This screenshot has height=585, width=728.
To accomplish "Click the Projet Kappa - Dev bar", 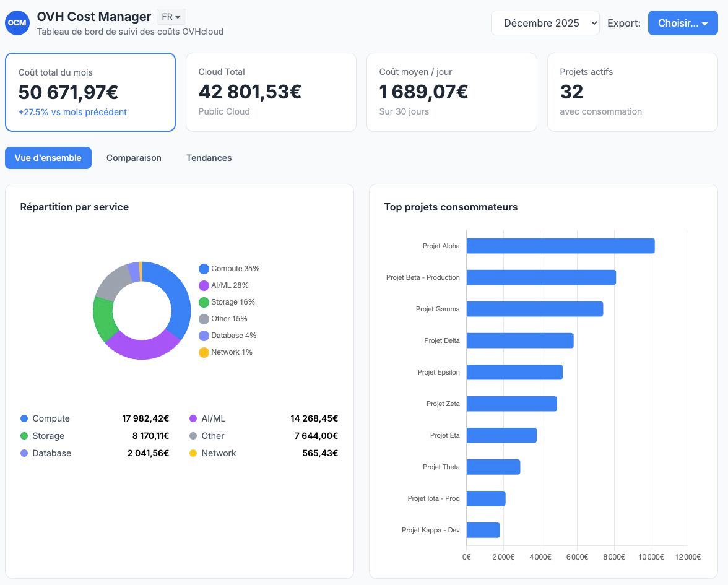I will coord(483,530).
